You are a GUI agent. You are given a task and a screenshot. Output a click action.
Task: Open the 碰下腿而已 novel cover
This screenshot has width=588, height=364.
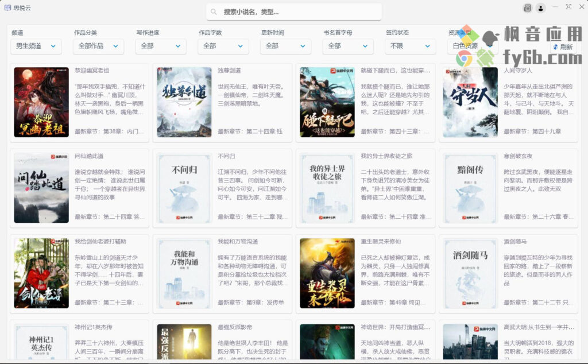[327, 102]
